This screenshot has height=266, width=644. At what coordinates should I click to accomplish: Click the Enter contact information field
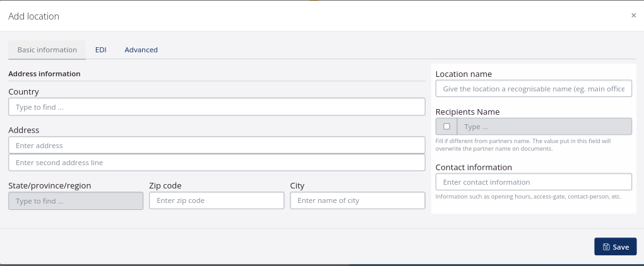tap(534, 182)
